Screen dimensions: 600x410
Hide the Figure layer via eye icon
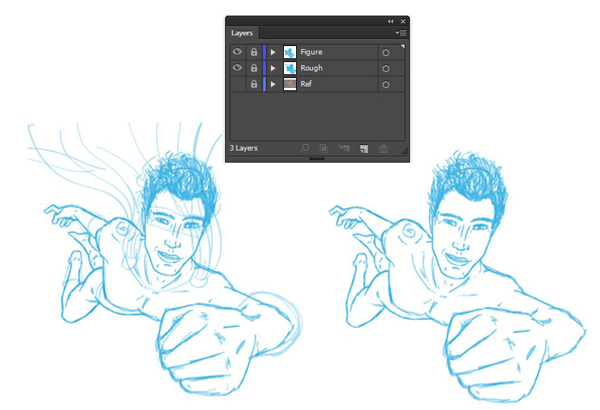coord(237,52)
